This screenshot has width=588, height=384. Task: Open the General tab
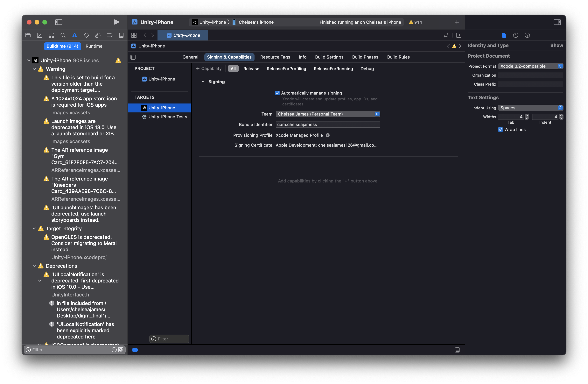click(190, 57)
